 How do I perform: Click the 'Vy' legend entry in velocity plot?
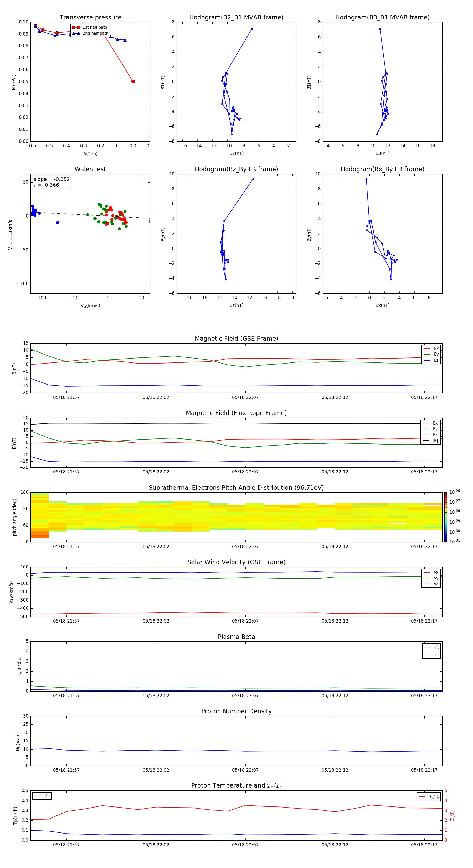tap(431, 578)
